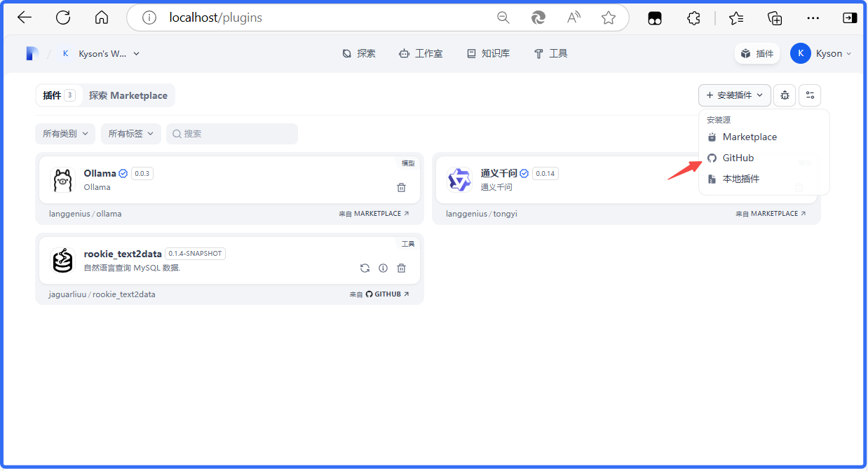View site information icon in address bar
868x471 pixels.
(149, 18)
